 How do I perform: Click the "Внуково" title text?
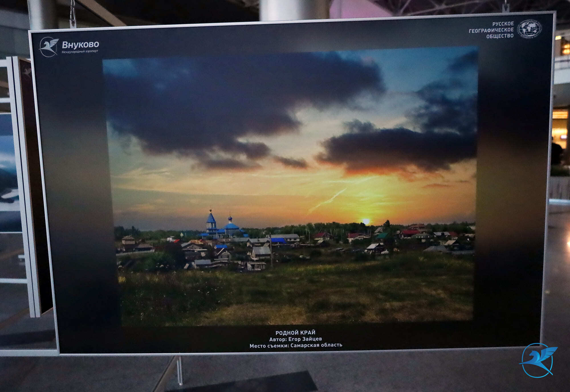(80, 45)
